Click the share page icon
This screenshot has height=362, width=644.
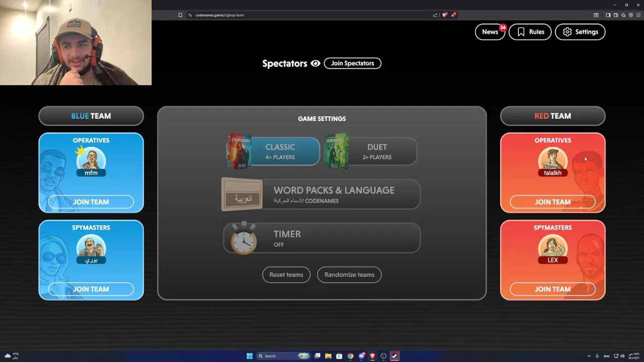(435, 15)
